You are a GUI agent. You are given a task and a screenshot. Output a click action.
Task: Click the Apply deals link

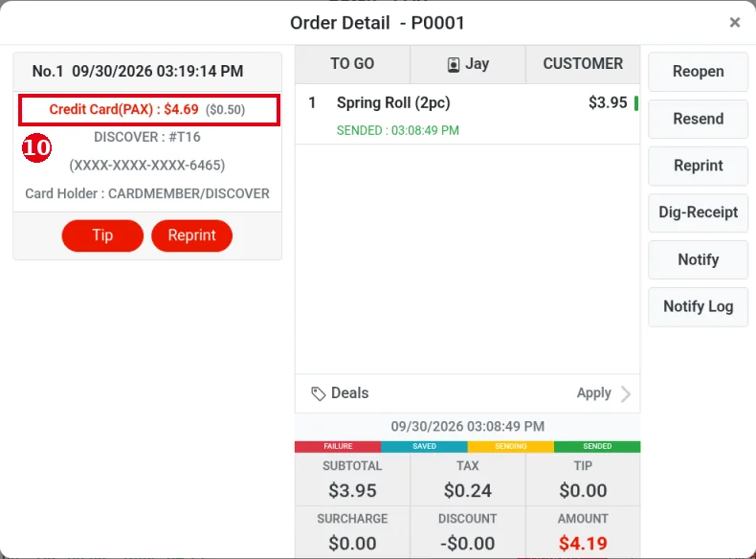click(x=594, y=393)
